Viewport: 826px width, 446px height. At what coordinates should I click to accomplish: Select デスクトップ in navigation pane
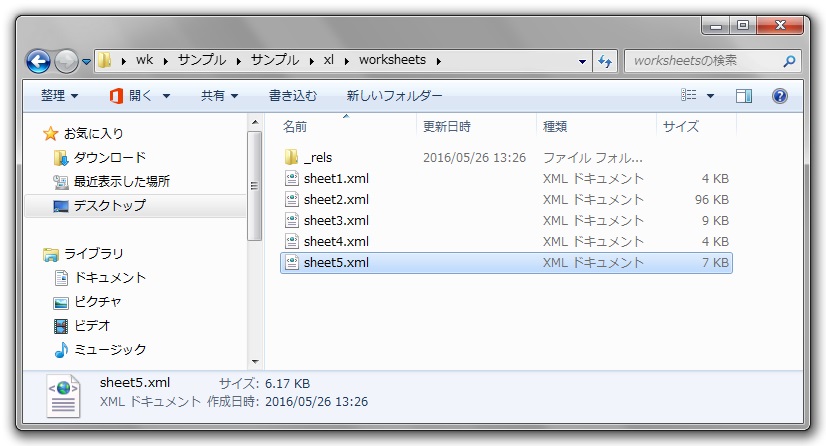(110, 206)
